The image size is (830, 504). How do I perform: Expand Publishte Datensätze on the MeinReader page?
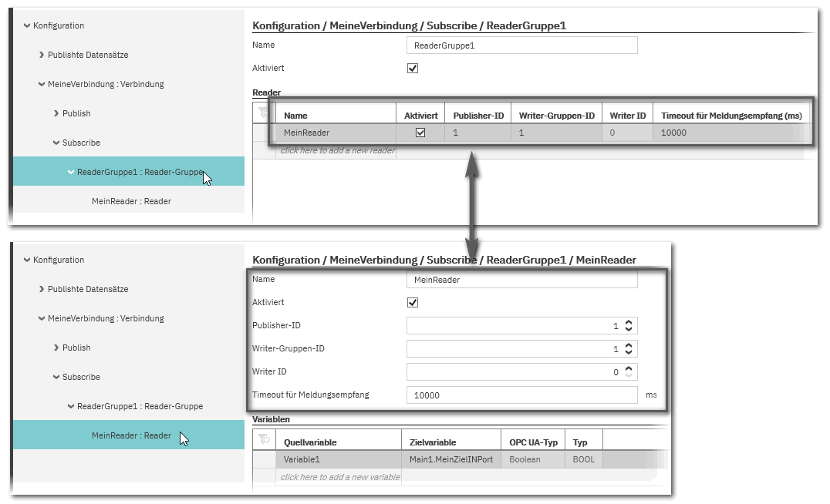(x=42, y=289)
